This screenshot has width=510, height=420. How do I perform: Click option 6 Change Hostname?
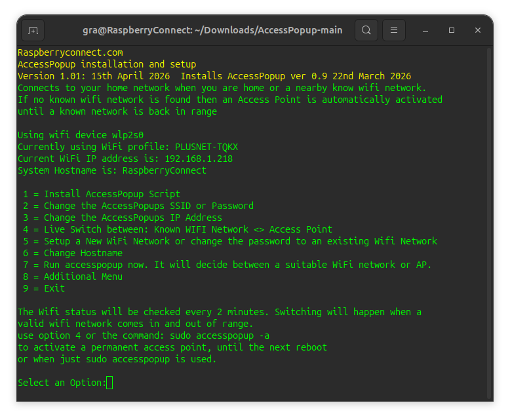(x=73, y=253)
